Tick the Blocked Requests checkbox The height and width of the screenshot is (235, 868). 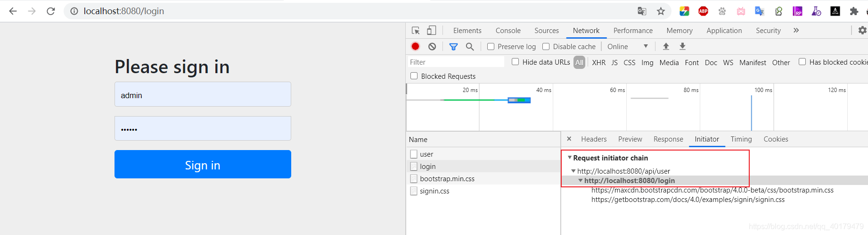[414, 76]
